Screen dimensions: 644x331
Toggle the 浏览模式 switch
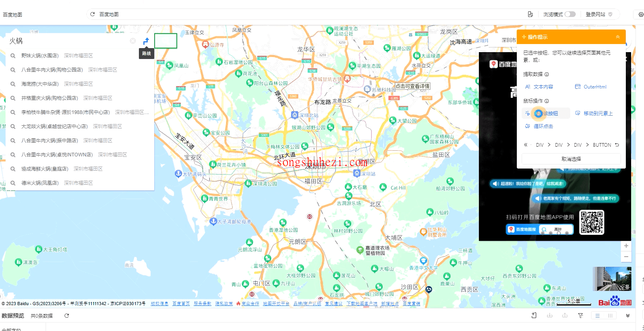pyautogui.click(x=570, y=14)
